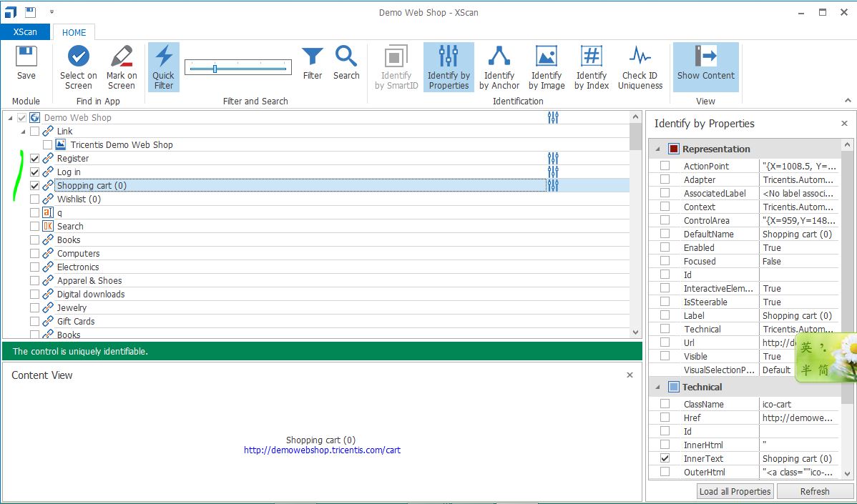857x504 pixels.
Task: Switch to Identify by Anchor
Action: click(499, 68)
